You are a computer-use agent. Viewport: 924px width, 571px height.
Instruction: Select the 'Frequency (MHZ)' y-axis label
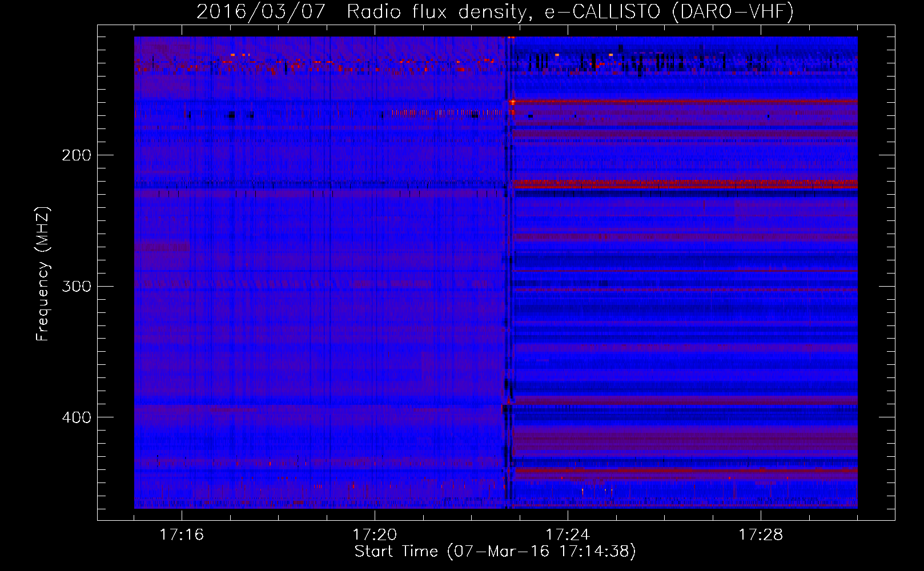tap(43, 274)
